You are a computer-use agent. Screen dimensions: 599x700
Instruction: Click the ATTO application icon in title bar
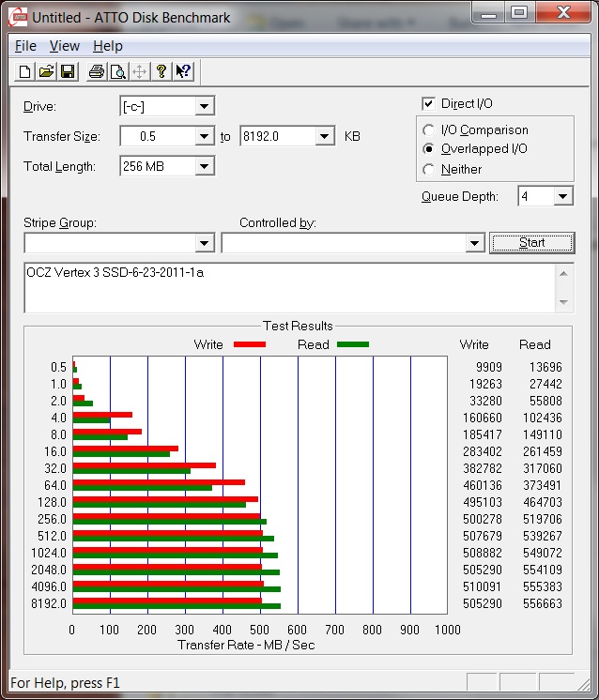point(18,18)
